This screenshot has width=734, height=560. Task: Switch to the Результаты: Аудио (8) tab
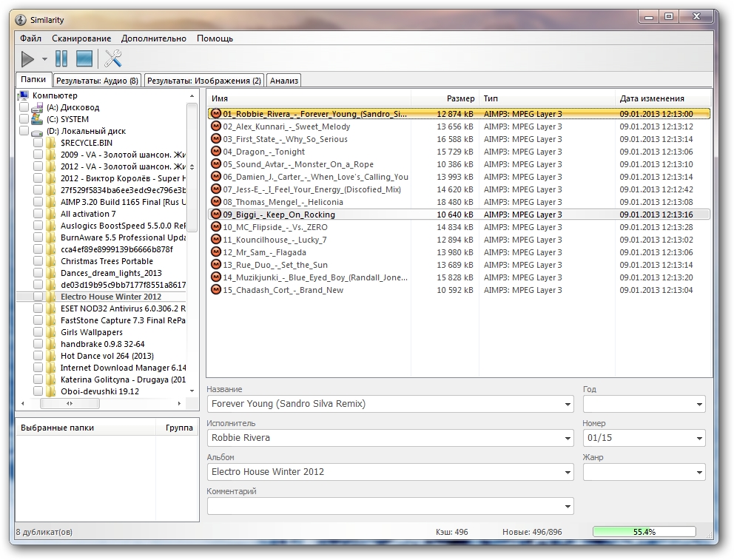[97, 81]
